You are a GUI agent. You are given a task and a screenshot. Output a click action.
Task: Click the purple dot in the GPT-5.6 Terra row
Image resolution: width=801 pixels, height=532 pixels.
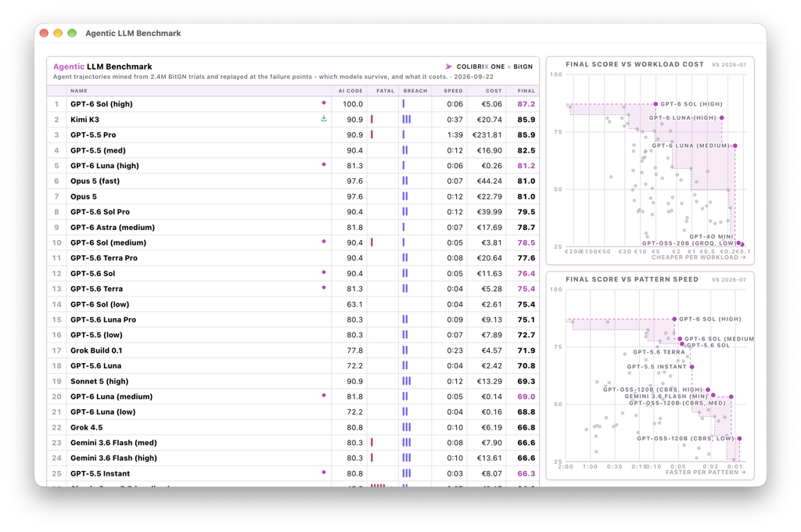pyautogui.click(x=324, y=288)
